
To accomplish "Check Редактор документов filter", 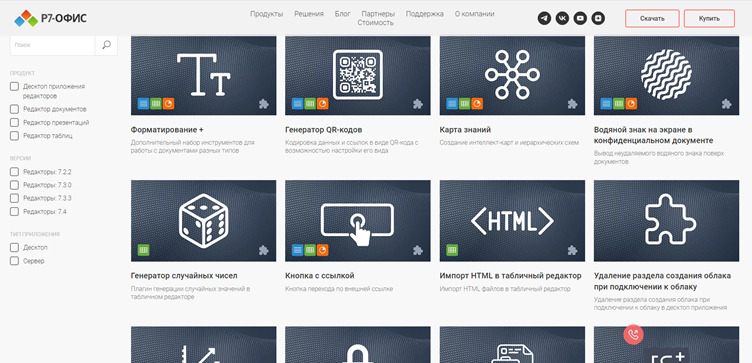I will pyautogui.click(x=14, y=109).
